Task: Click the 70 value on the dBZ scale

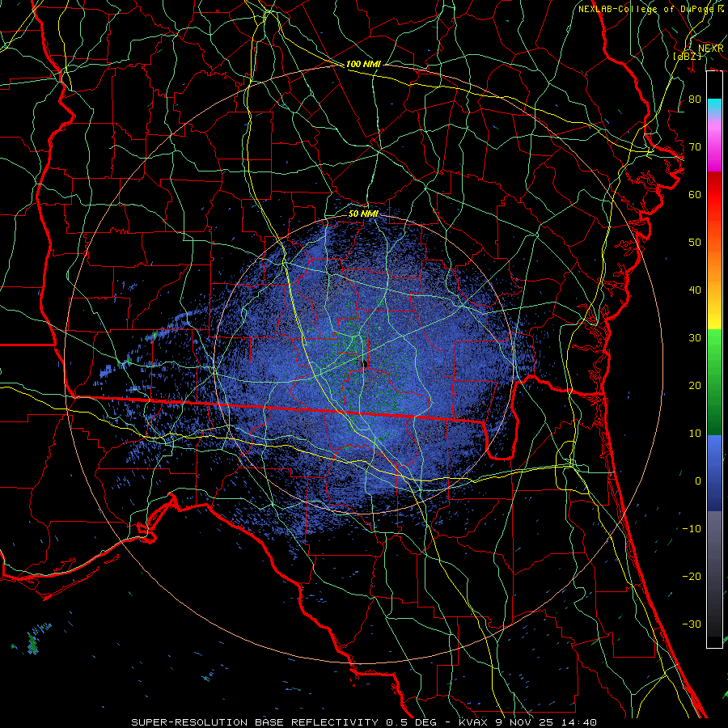Action: pos(695,146)
